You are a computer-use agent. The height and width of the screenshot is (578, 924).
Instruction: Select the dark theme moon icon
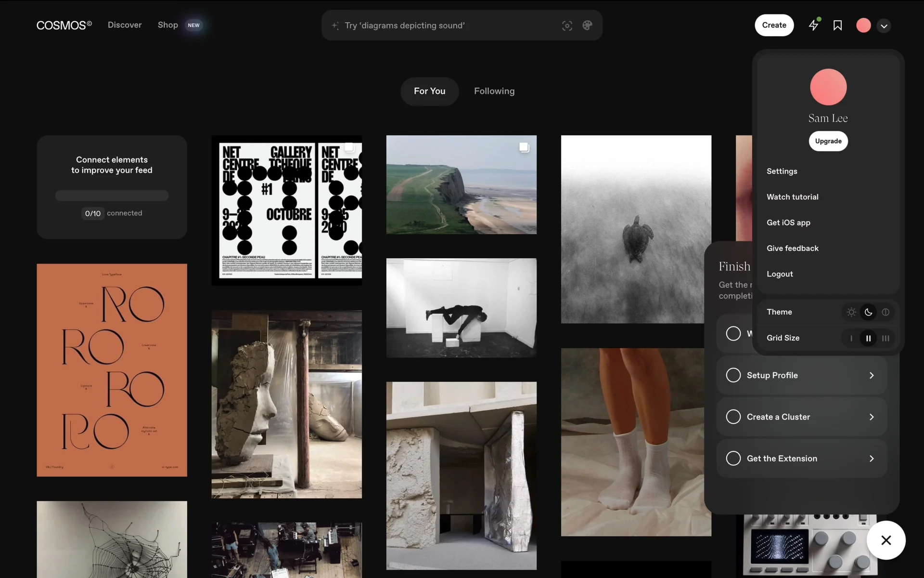(x=868, y=312)
